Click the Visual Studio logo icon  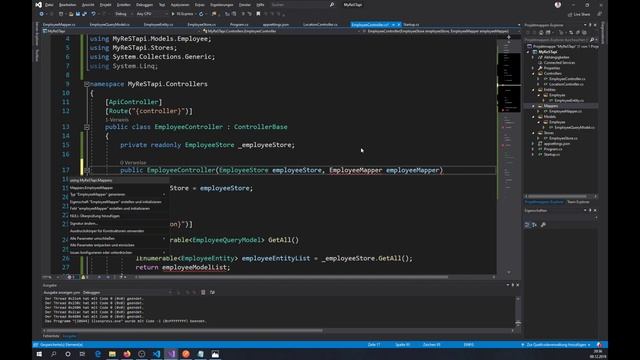click(x=38, y=5)
